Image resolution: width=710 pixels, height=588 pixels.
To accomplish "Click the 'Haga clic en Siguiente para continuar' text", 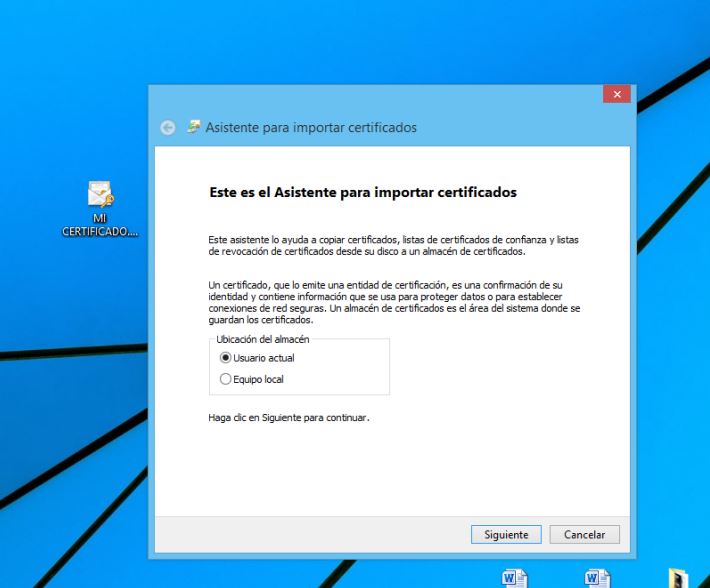I will click(x=289, y=418).
